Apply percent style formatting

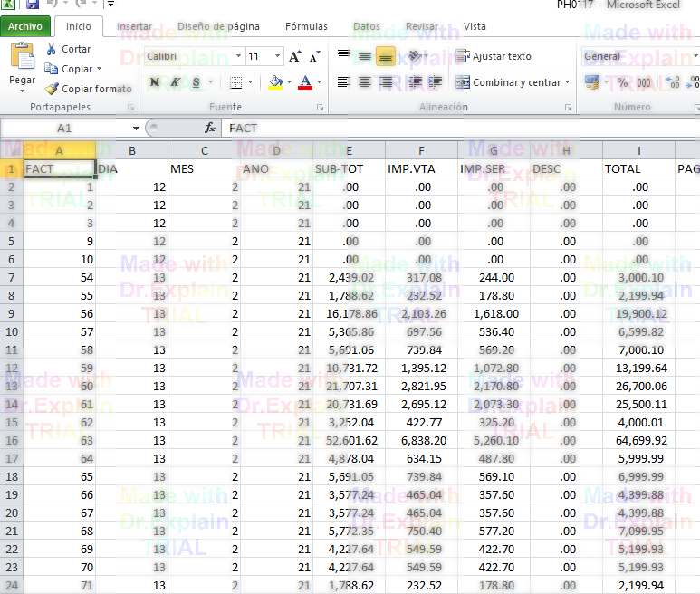point(622,82)
